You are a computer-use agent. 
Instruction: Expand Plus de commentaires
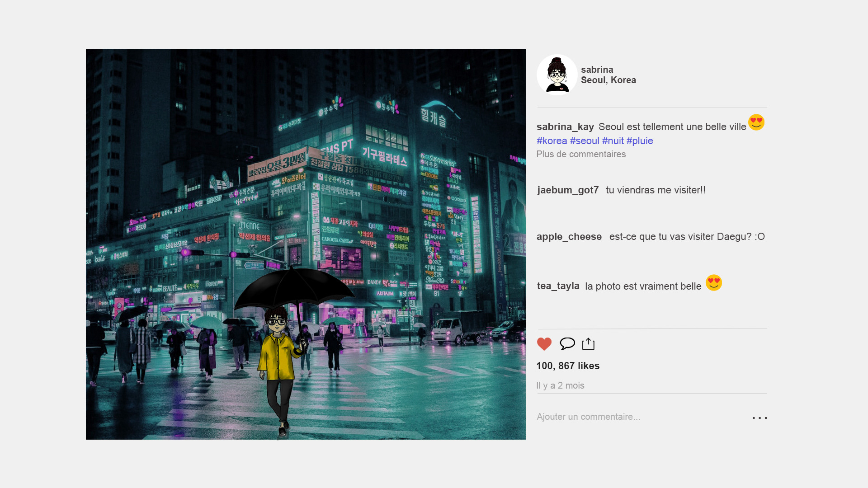pos(581,154)
